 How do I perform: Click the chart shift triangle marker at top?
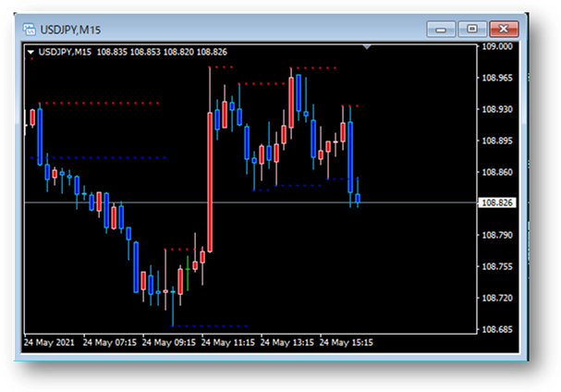[367, 47]
